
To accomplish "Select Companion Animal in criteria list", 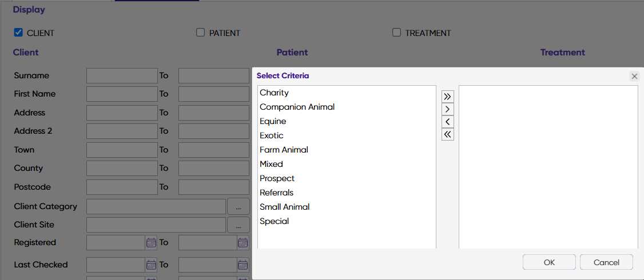I will [297, 107].
